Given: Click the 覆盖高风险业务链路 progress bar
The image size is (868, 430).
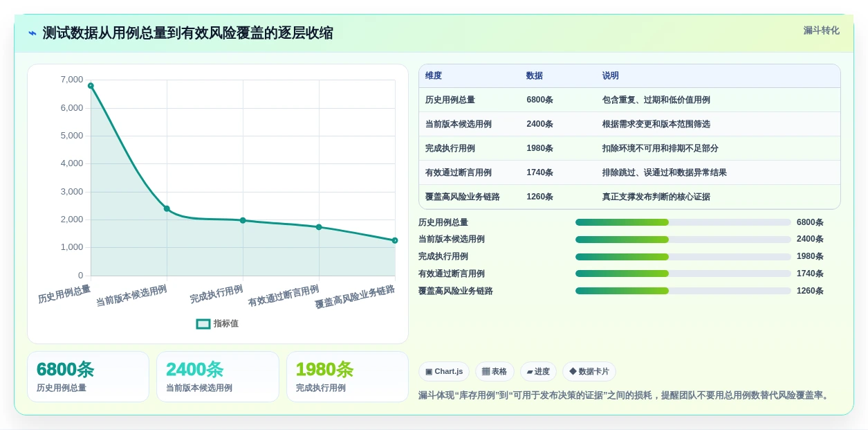Looking at the screenshot, I should (683, 291).
